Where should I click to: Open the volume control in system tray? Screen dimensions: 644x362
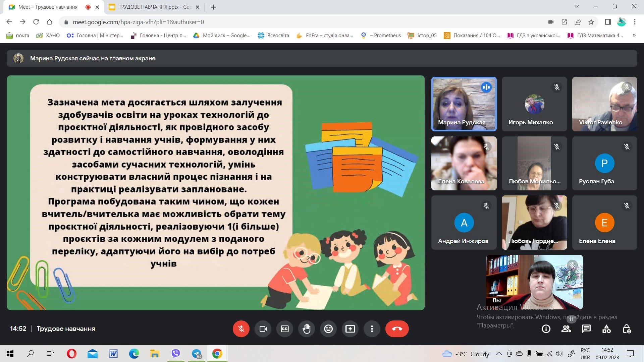[559, 354]
